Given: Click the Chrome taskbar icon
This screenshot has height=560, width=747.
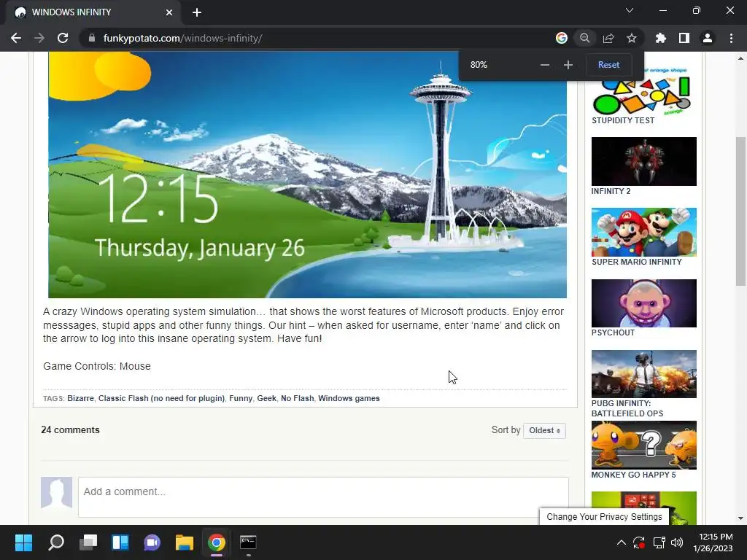Looking at the screenshot, I should 216,542.
